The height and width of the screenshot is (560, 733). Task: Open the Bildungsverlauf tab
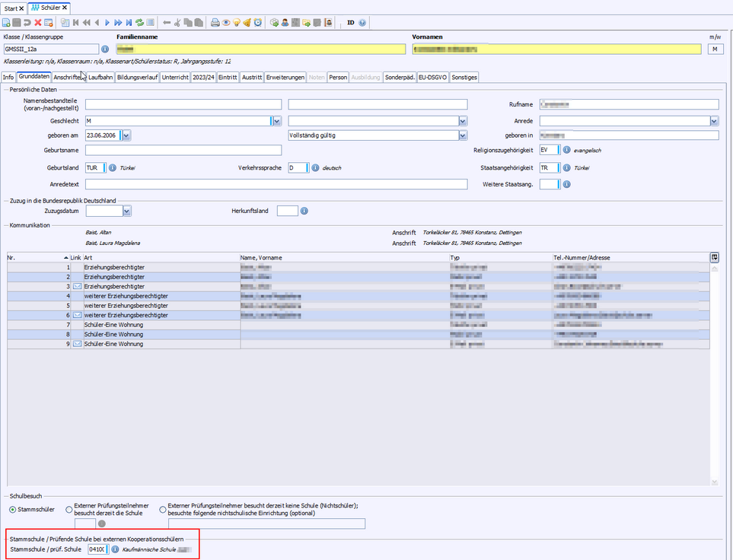138,77
